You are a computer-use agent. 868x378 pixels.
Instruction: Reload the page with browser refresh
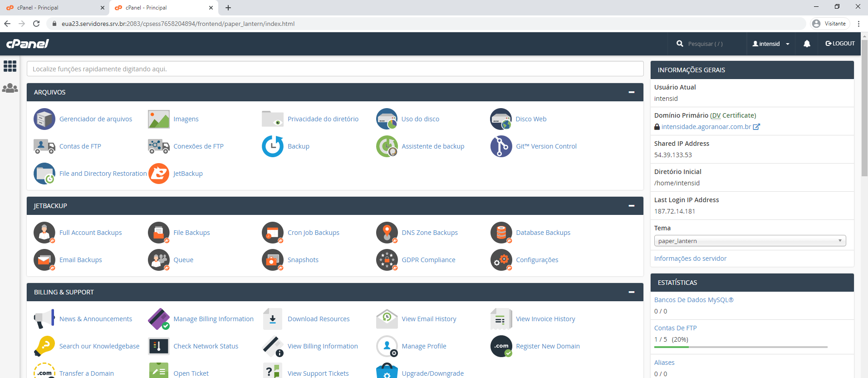36,24
